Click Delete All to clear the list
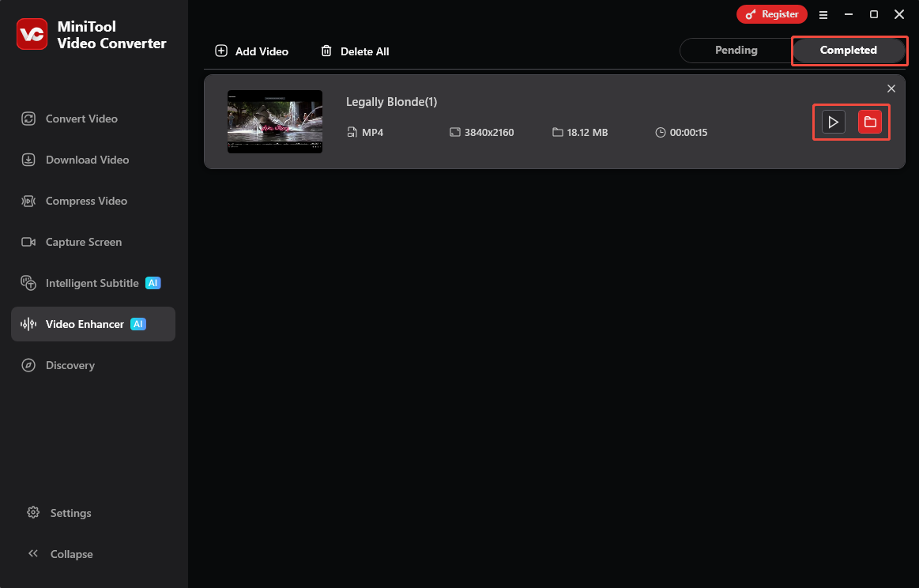 click(354, 51)
